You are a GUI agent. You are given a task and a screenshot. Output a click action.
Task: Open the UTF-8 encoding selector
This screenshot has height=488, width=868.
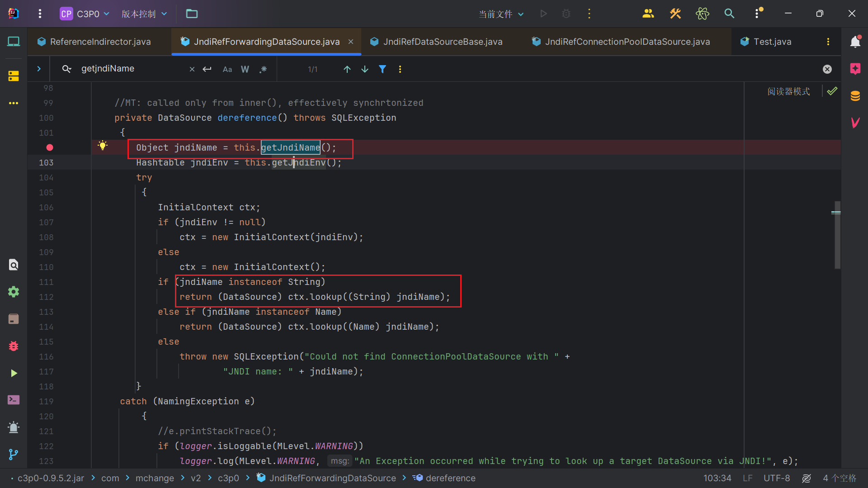pyautogui.click(x=777, y=478)
